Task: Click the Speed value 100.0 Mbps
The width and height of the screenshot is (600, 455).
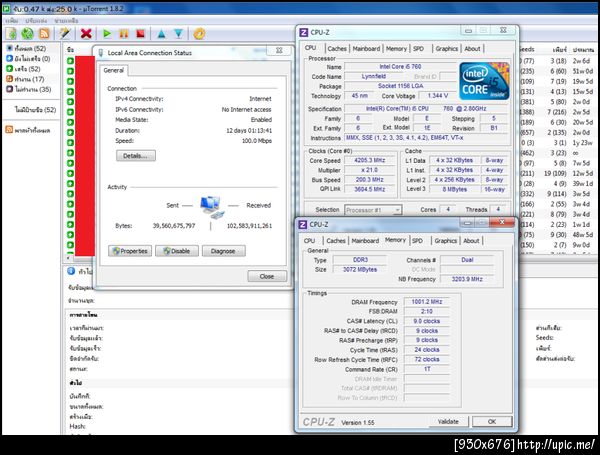Action: (257, 141)
